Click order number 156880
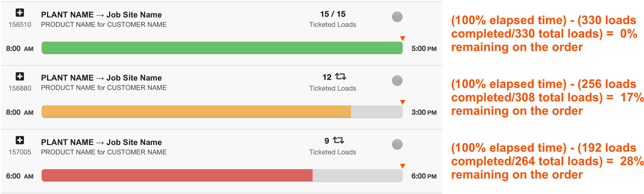644x194 pixels. (20, 88)
